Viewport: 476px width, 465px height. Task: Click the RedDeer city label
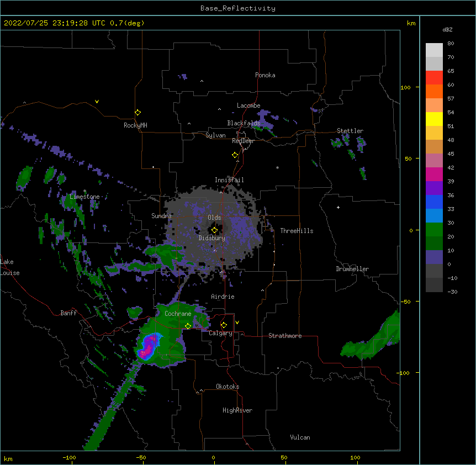tap(243, 141)
